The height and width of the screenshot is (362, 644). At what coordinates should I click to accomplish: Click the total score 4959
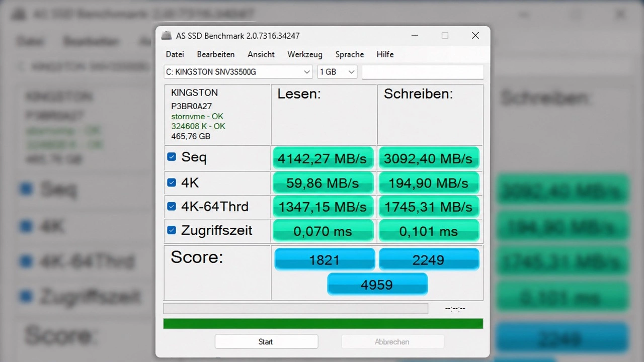[x=377, y=285]
